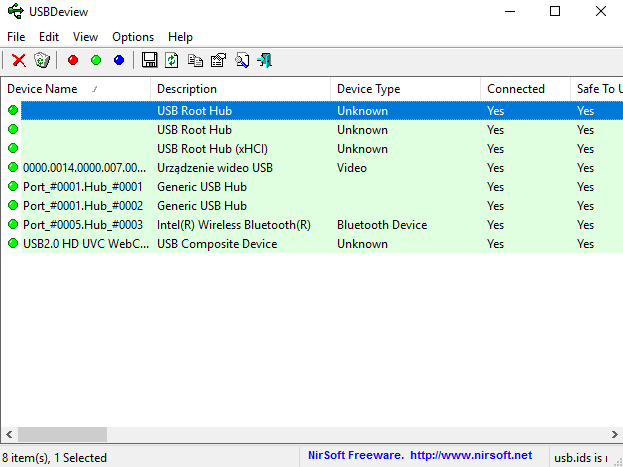Maximize the USBDeview window
The image size is (623, 467).
[x=555, y=12]
